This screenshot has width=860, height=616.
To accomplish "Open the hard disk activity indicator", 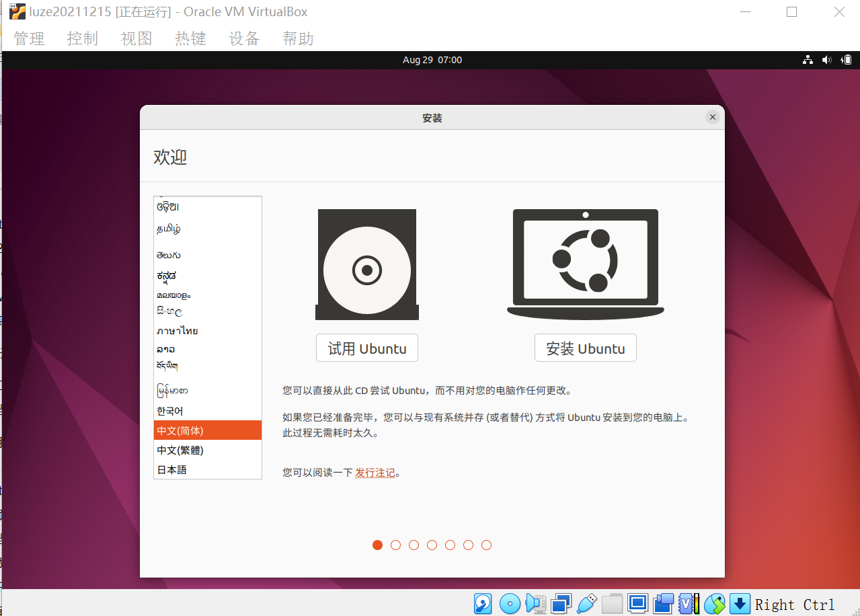I will click(483, 603).
